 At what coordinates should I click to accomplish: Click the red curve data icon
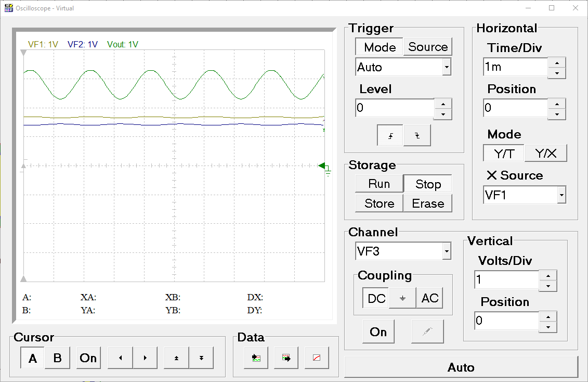click(317, 358)
